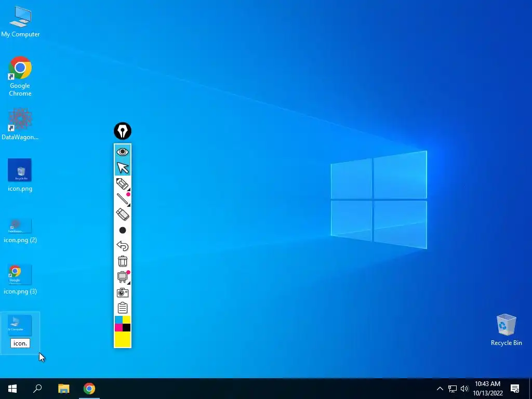
Task: Pick the black color swatch
Action: point(127,327)
